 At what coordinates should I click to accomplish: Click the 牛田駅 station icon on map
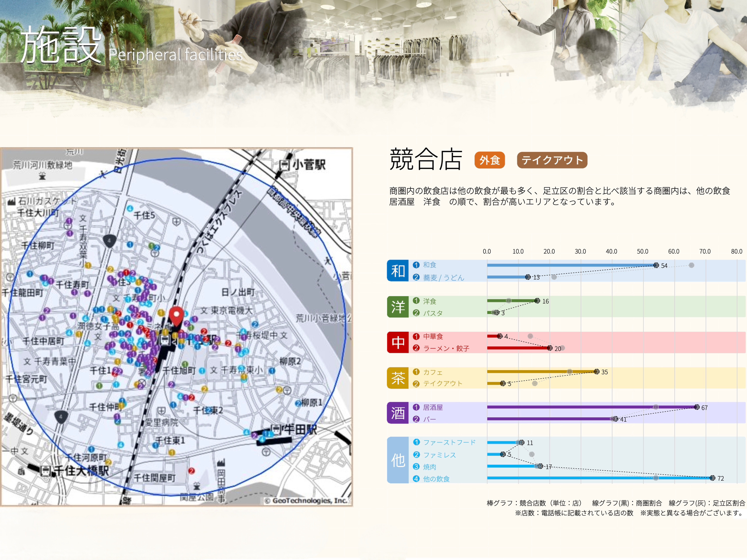coord(276,430)
